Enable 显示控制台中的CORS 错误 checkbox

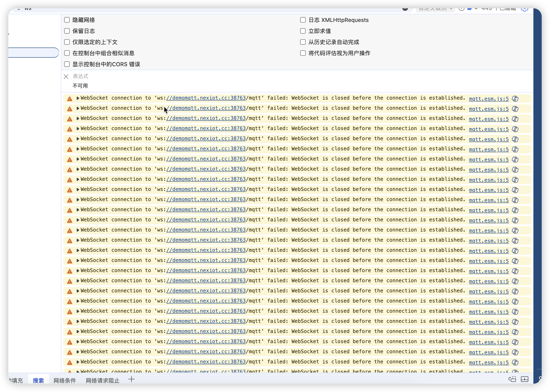[67, 64]
